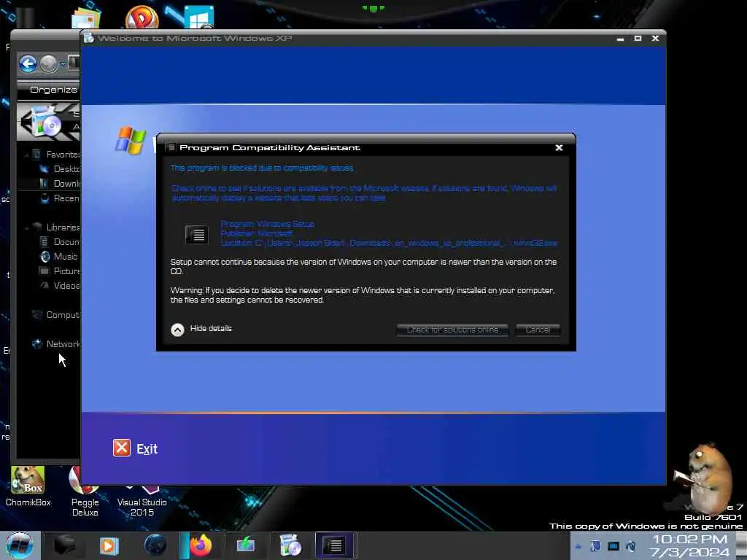747x560 pixels.
Task: Open media player taskbar icon
Action: click(x=109, y=545)
